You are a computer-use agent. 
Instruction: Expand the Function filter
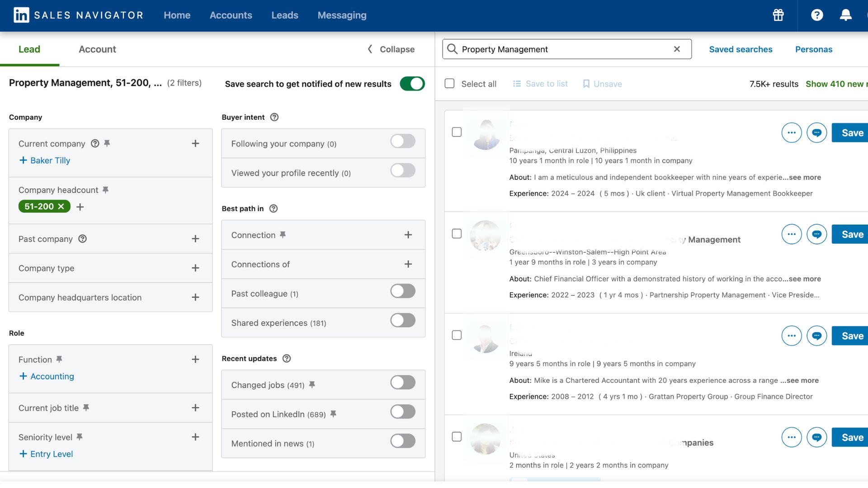pos(195,359)
